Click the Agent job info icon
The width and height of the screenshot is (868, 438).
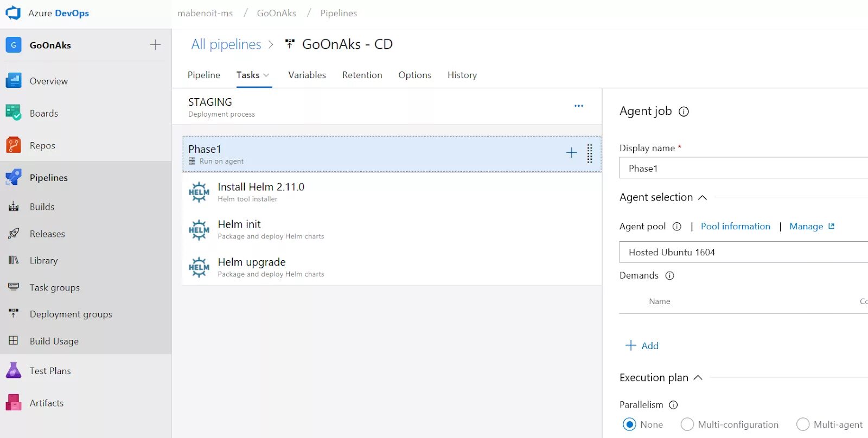(x=684, y=112)
